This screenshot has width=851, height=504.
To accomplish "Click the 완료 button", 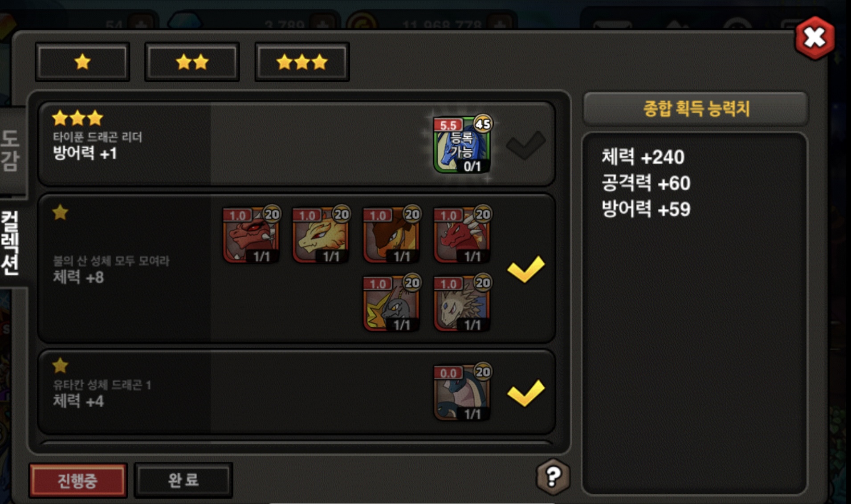I will click(183, 480).
